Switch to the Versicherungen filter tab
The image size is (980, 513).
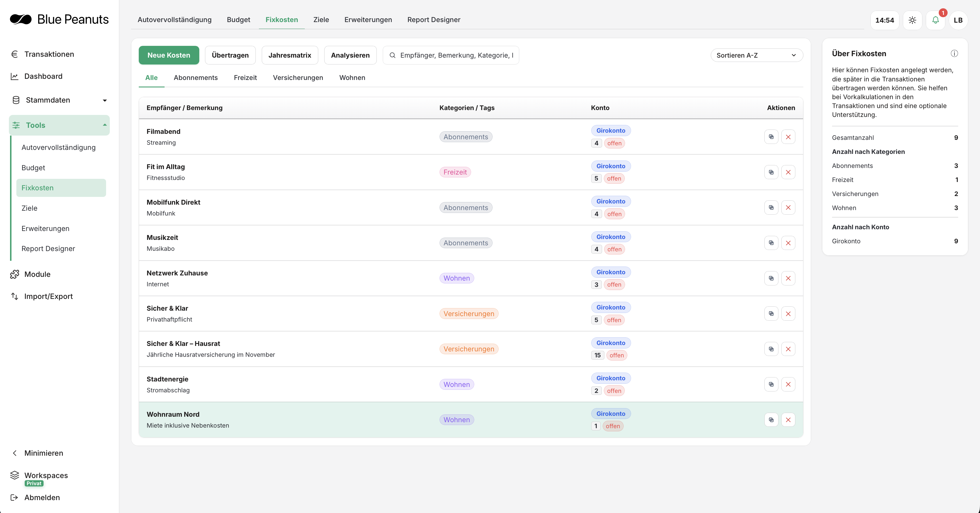coord(298,78)
